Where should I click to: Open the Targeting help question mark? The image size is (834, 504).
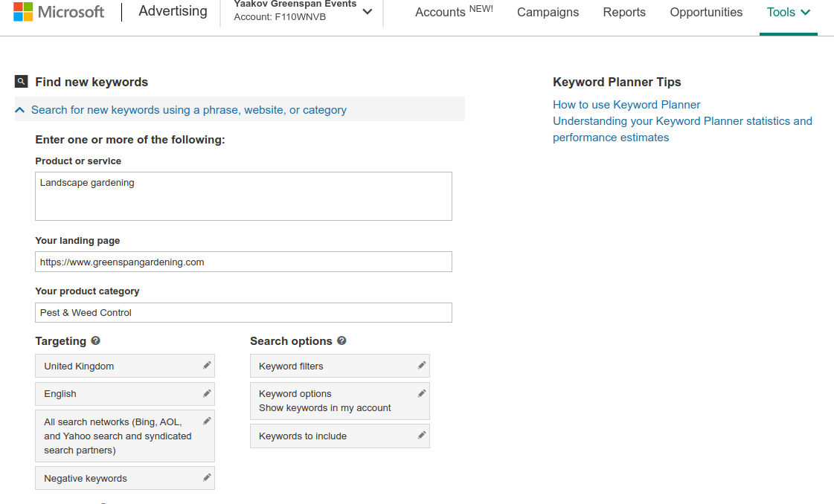click(95, 340)
